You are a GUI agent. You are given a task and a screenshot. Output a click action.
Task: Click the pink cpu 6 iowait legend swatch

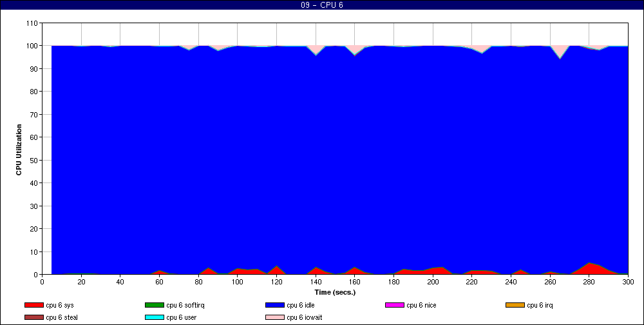click(275, 318)
